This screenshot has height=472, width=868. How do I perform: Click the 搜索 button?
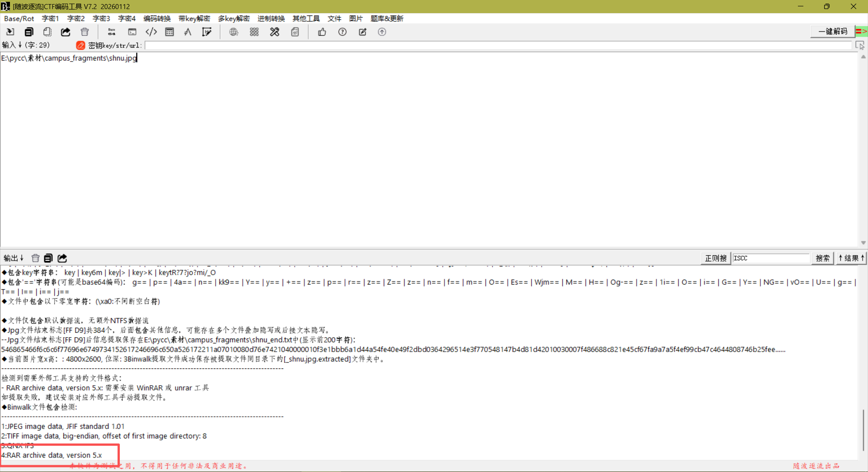tap(822, 258)
